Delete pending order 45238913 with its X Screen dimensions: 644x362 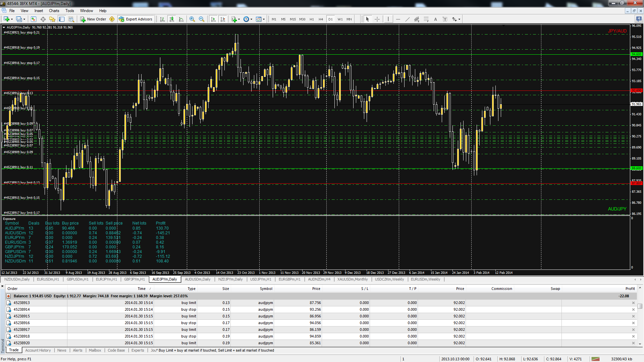tap(633, 303)
